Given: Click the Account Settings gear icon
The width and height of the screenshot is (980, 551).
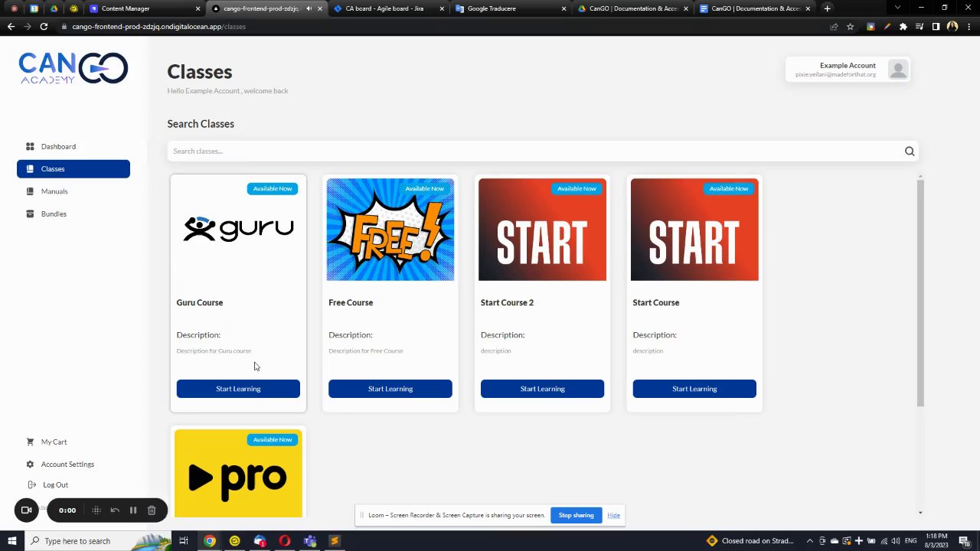Looking at the screenshot, I should pyautogui.click(x=30, y=464).
